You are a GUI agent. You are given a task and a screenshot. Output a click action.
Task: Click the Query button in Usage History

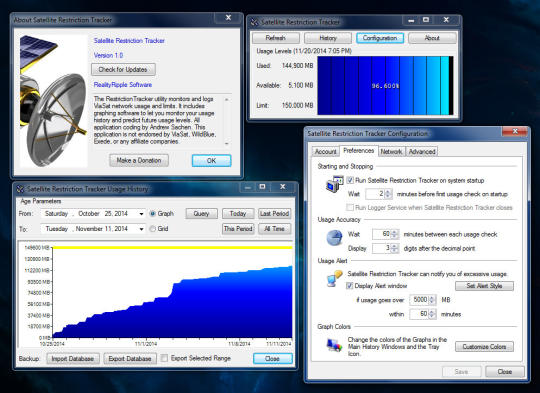[201, 214]
